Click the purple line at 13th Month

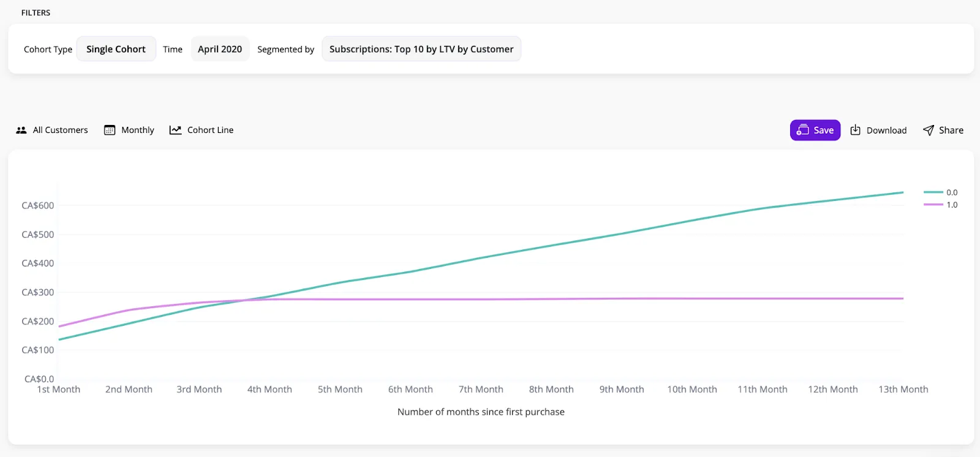[903, 298]
